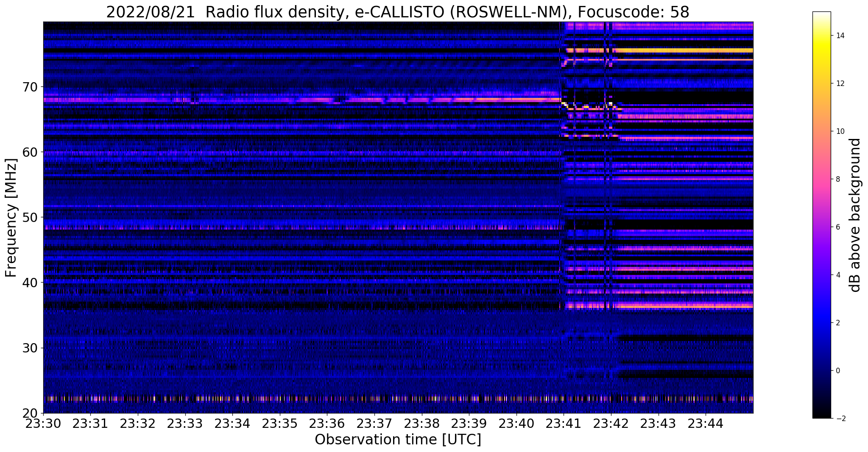Pick the 12 dB colorbar tick label

(840, 83)
